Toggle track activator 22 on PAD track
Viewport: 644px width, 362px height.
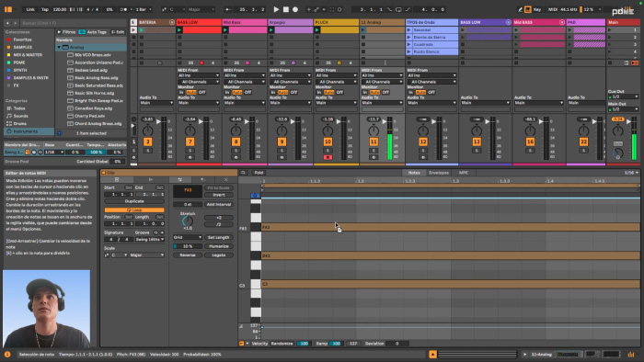(583, 141)
